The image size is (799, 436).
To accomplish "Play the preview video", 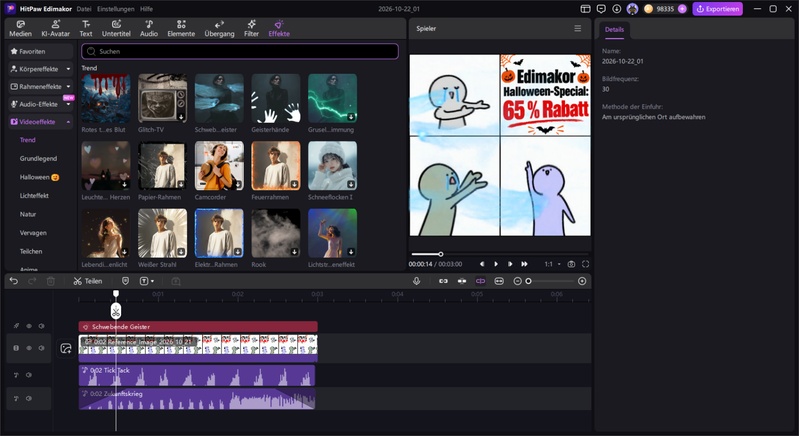I will pos(496,264).
